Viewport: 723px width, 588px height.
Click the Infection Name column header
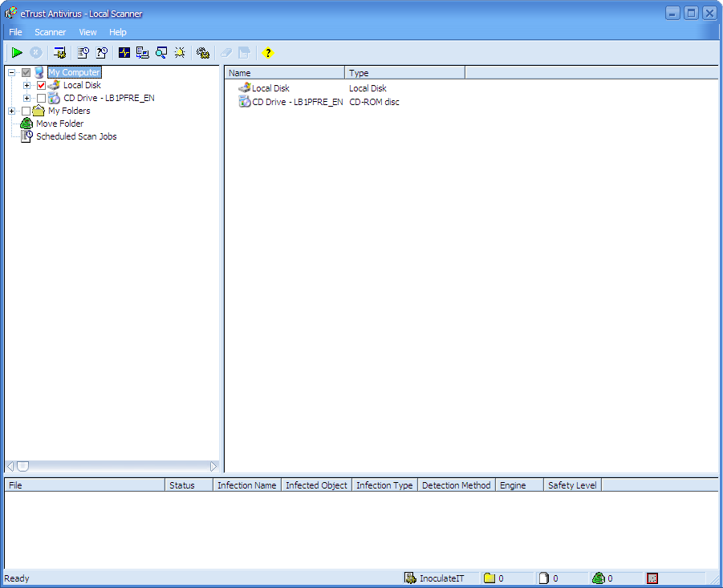(247, 485)
